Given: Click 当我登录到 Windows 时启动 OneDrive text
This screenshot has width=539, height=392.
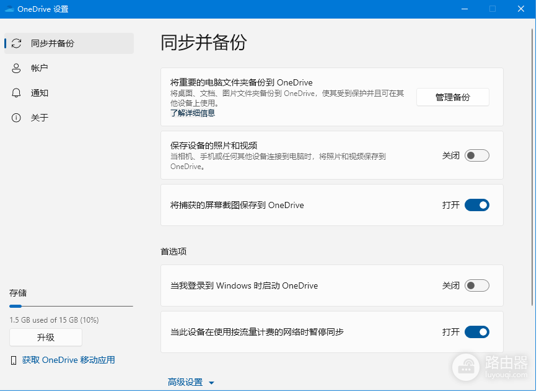Looking at the screenshot, I should 244,285.
